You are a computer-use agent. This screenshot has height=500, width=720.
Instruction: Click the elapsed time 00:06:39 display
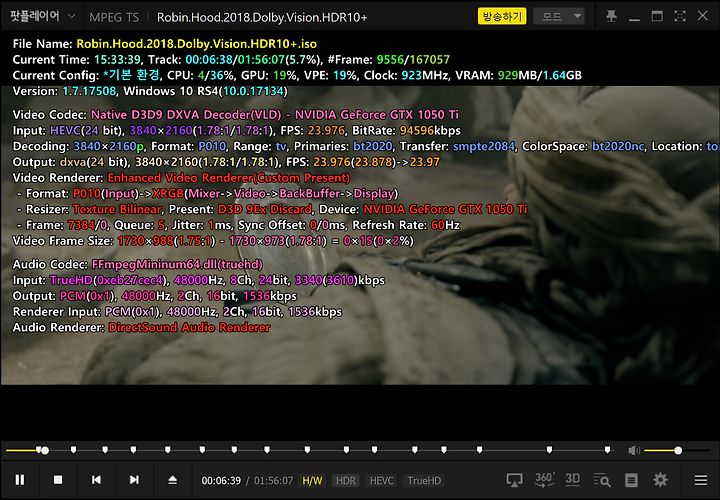pos(221,481)
